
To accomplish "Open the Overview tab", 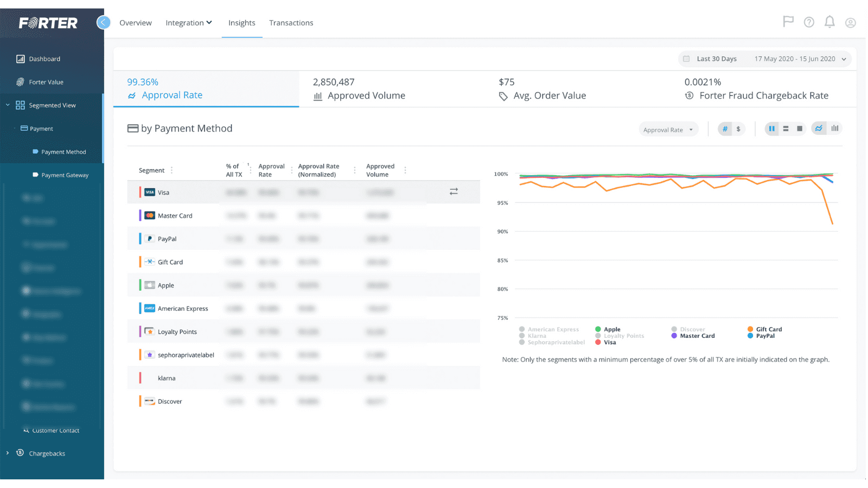I will [136, 23].
